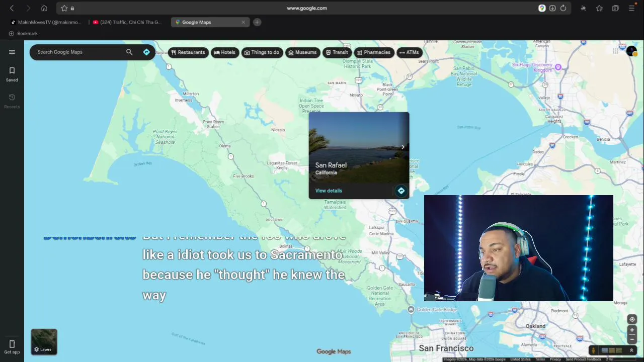Image resolution: width=644 pixels, height=362 pixels.
Task: Open the sparkle AI assistant icon
Action: tap(583, 8)
